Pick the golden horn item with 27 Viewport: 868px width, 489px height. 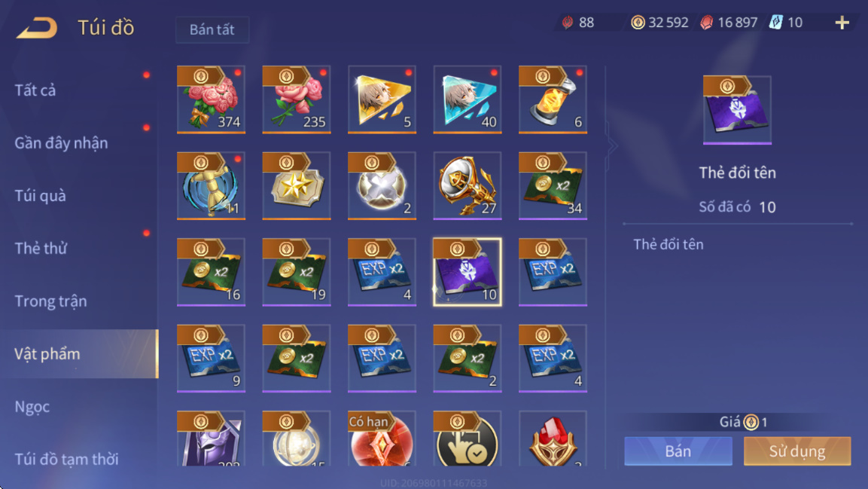tap(468, 186)
